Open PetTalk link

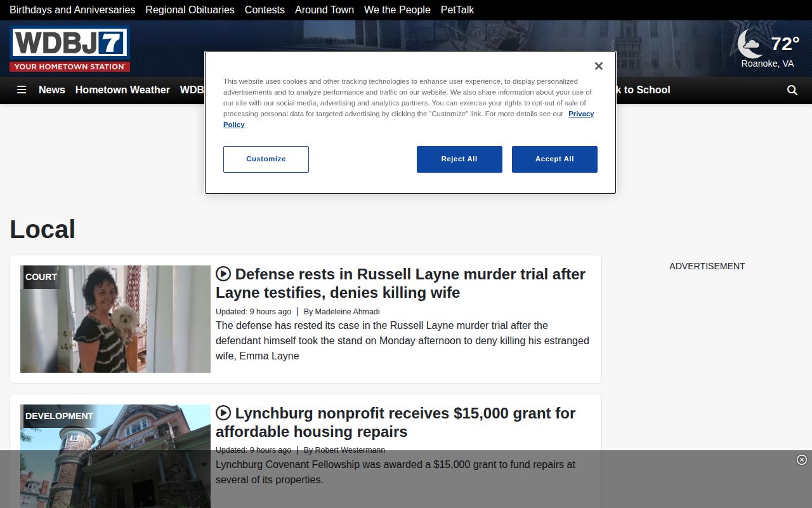(x=457, y=10)
